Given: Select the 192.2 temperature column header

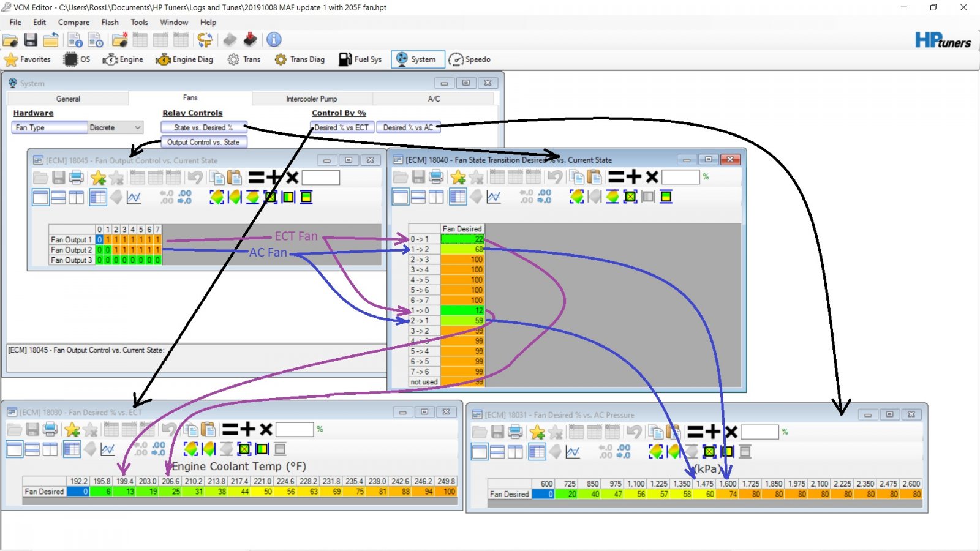Looking at the screenshot, I should click(x=78, y=481).
